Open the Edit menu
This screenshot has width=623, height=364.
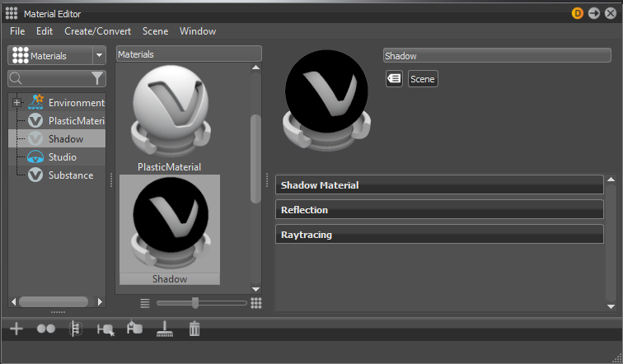[x=44, y=31]
